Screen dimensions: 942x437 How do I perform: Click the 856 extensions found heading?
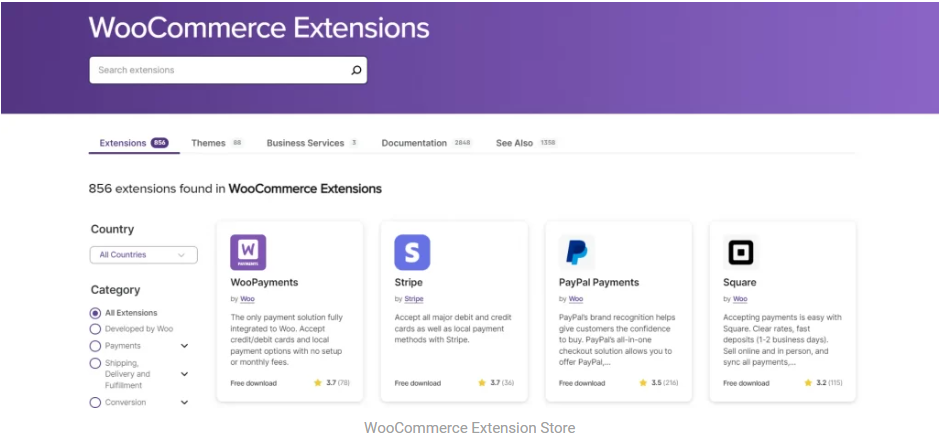pos(235,189)
